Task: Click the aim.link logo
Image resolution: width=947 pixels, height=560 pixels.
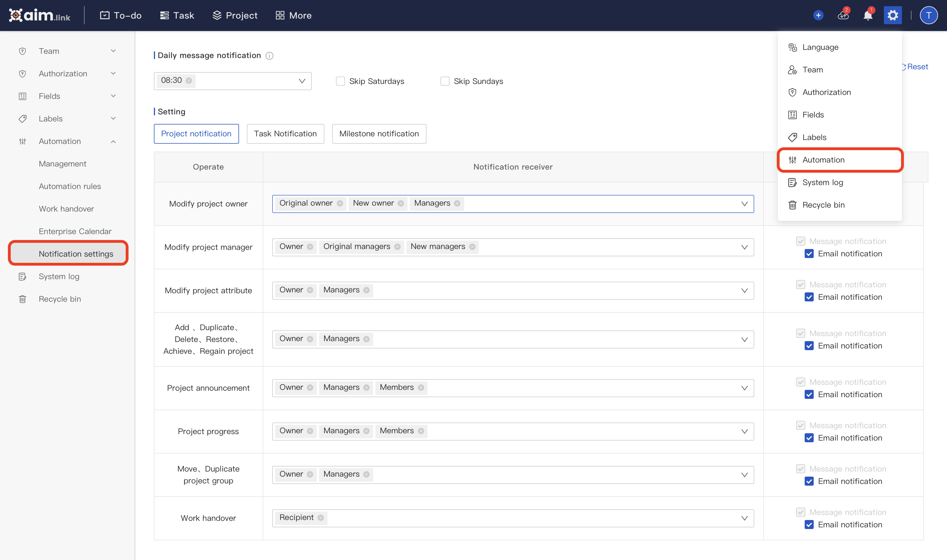Action: tap(40, 15)
